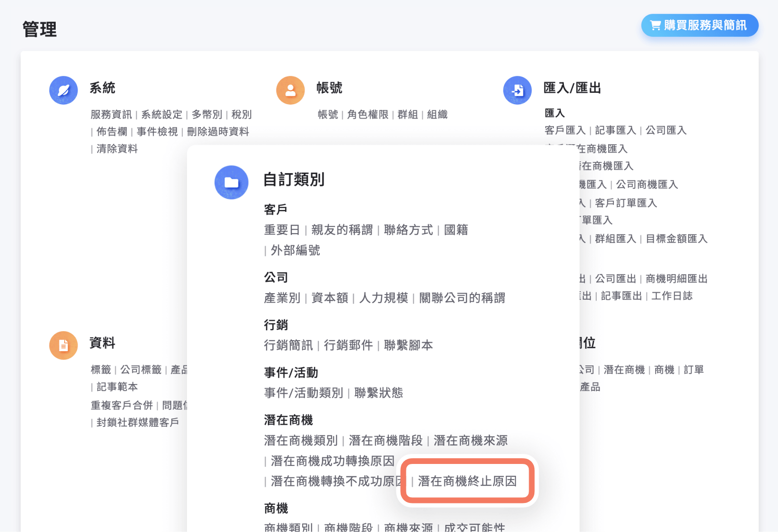The width and height of the screenshot is (778, 532).
Task: Open 刪除過時資料 link
Action: [x=218, y=132]
